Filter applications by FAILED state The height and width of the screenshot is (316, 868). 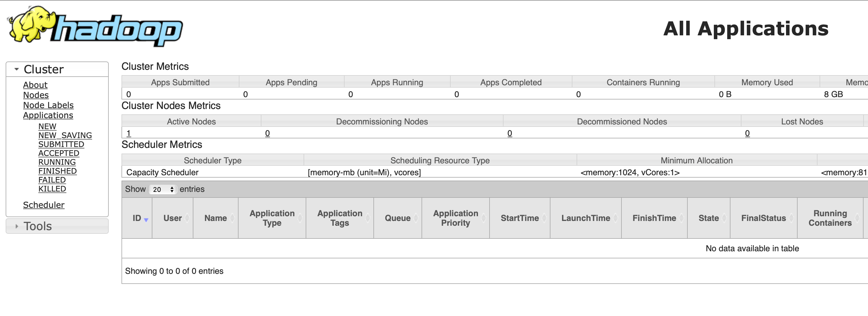click(52, 180)
